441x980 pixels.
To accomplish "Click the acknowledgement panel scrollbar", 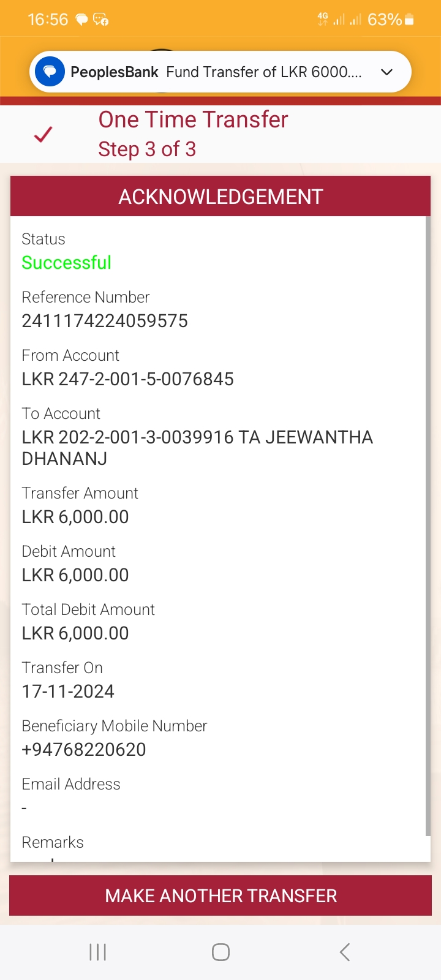I will pos(428,527).
